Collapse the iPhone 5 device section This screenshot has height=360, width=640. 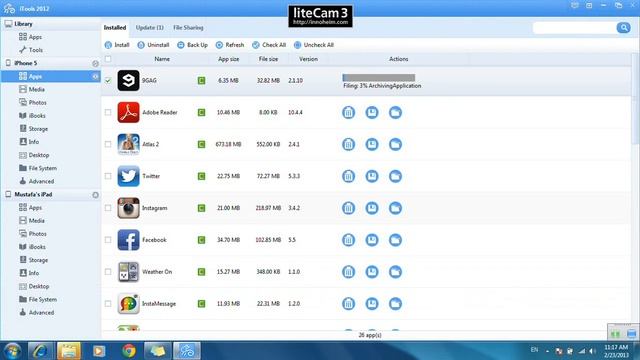click(x=95, y=63)
